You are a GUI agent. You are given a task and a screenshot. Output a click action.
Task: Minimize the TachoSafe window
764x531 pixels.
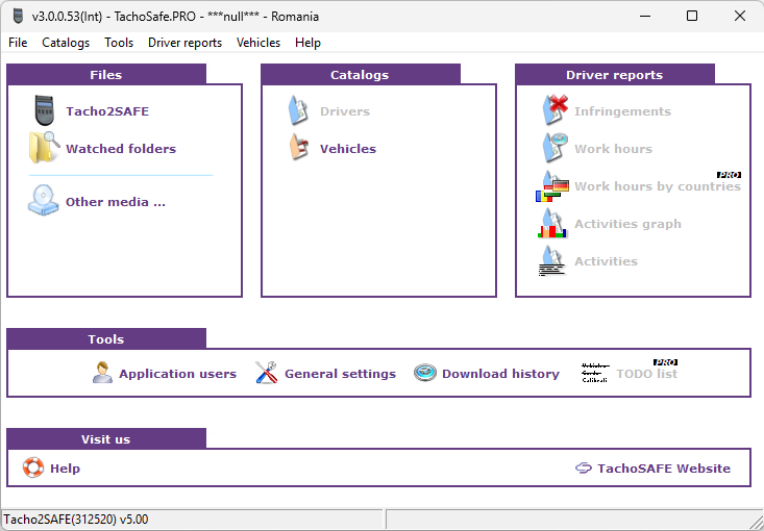click(645, 16)
